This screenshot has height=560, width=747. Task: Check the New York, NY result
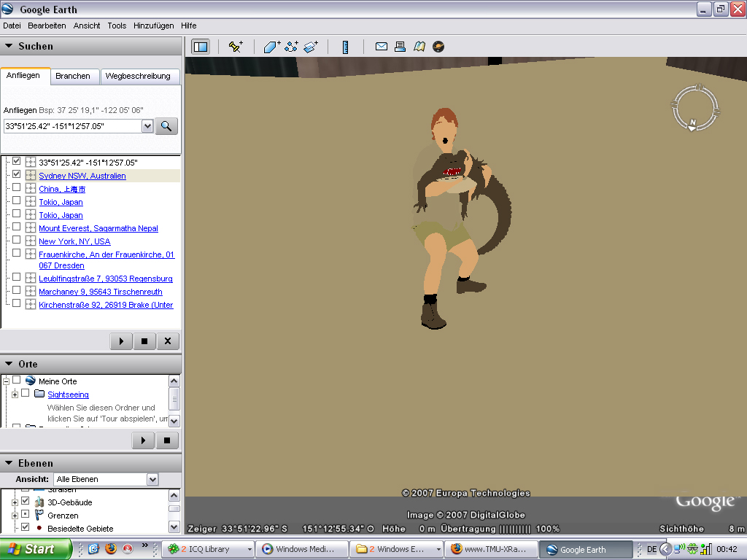click(x=16, y=240)
